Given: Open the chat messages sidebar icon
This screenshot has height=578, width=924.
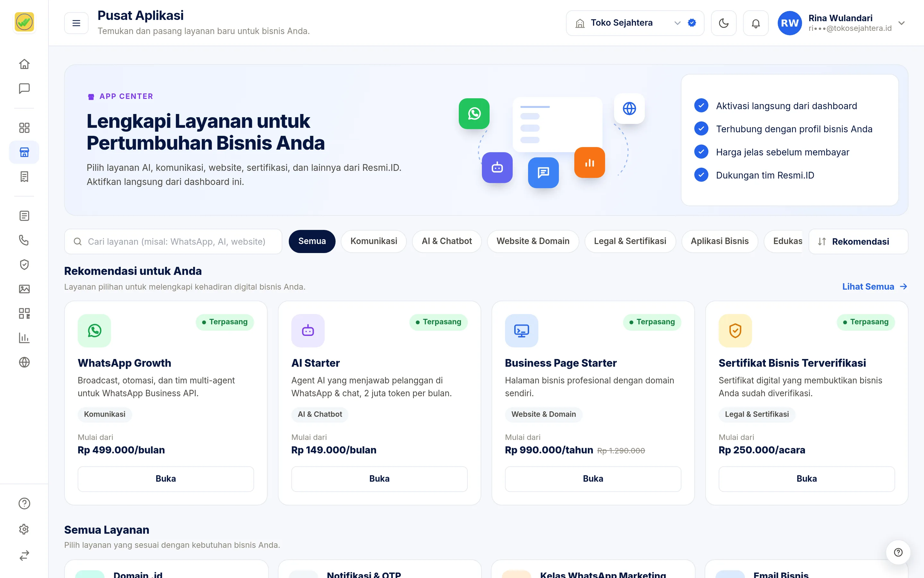Looking at the screenshot, I should 24,88.
